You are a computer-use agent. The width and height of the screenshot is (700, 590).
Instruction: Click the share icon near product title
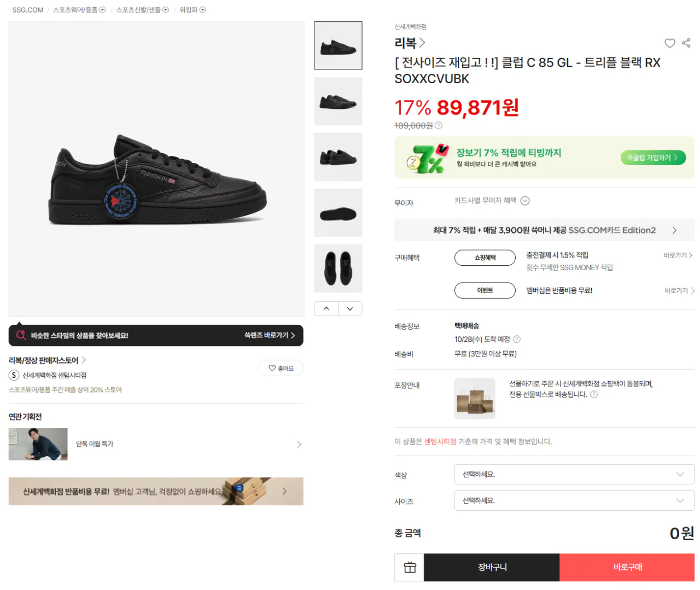pyautogui.click(x=686, y=43)
